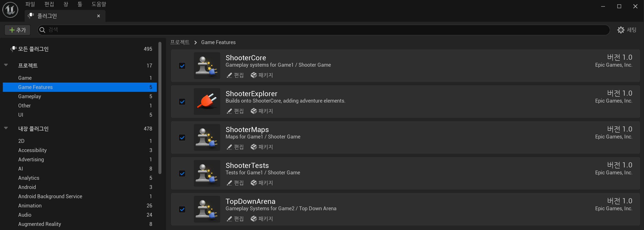The width and height of the screenshot is (644, 230).
Task: Click the package box icon for ShooterExplorer
Action: [254, 111]
